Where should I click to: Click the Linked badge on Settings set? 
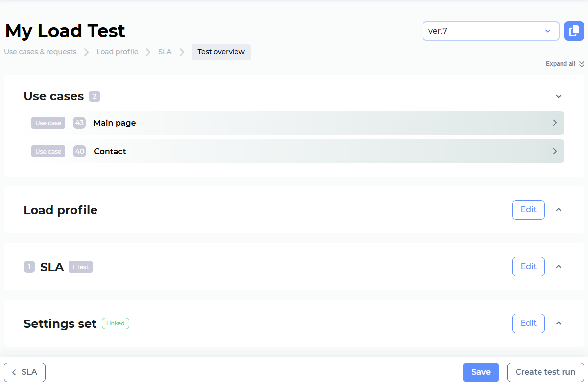point(115,323)
